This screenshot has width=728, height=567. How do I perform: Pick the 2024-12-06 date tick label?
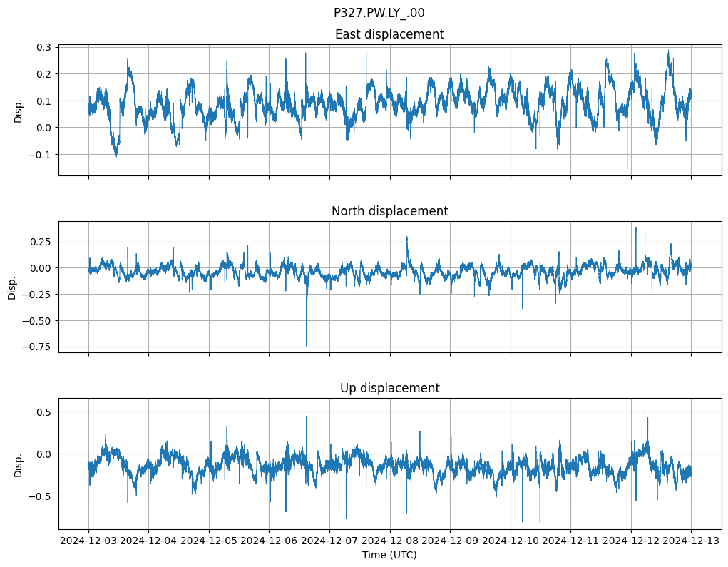(x=269, y=541)
